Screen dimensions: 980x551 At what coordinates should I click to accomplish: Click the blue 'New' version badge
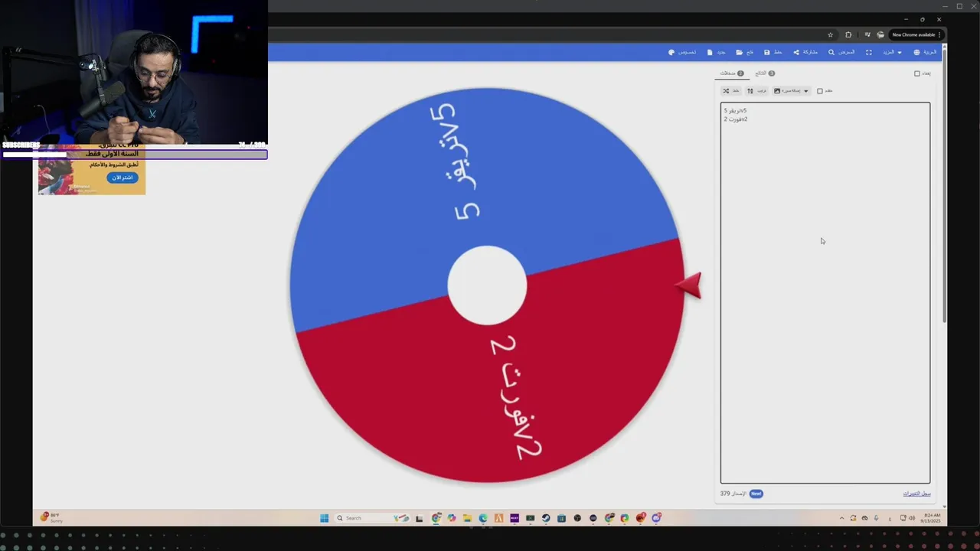tap(756, 494)
